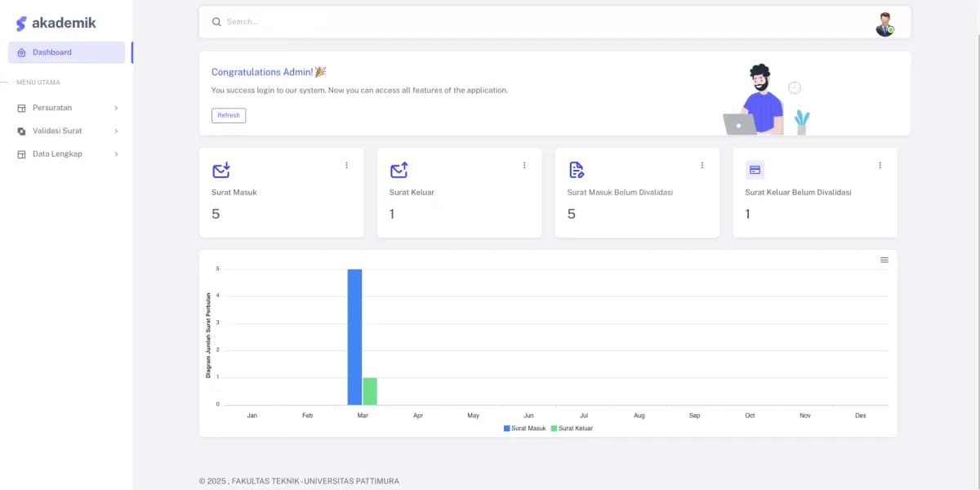This screenshot has height=490, width=980.
Task: Click the Surat Keluar Belum Divalidasi label
Action: [x=799, y=193]
